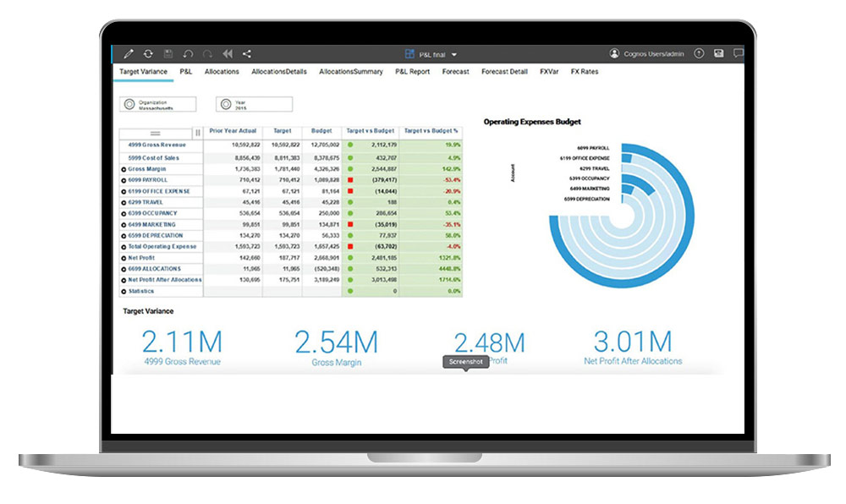Click the vertical bars column handle icon

(x=198, y=133)
